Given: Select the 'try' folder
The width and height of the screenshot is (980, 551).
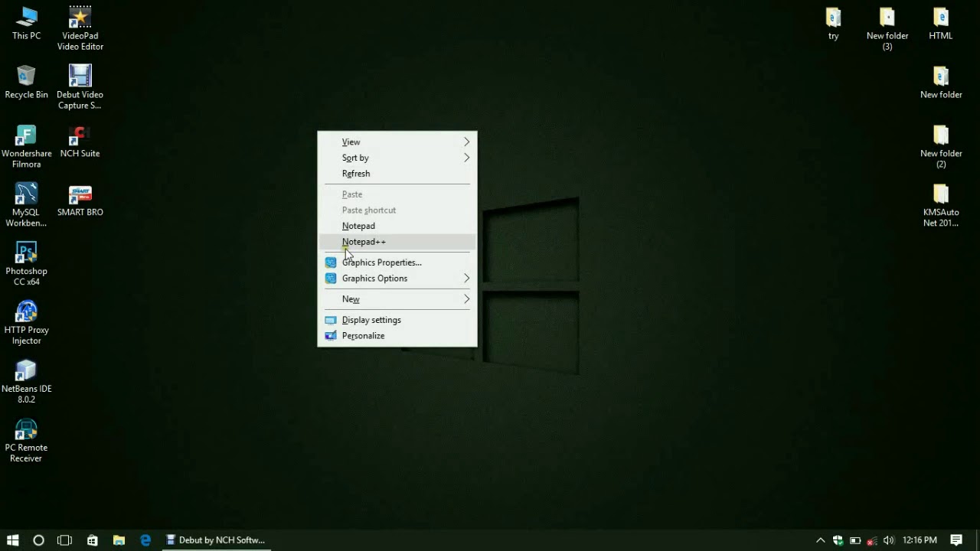Looking at the screenshot, I should click(833, 23).
